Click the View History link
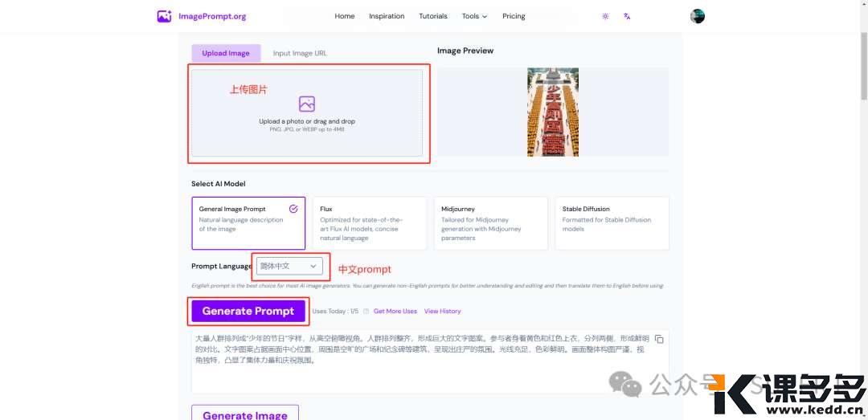Image resolution: width=868 pixels, height=420 pixels. pos(442,312)
